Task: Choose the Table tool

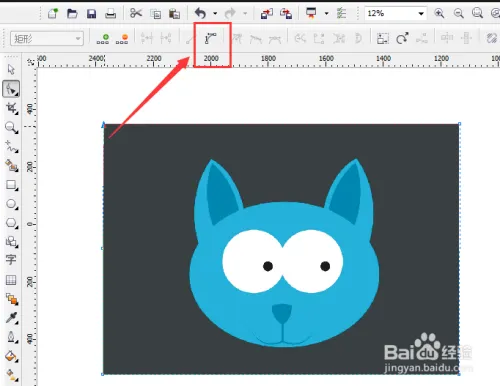Action: (11, 280)
